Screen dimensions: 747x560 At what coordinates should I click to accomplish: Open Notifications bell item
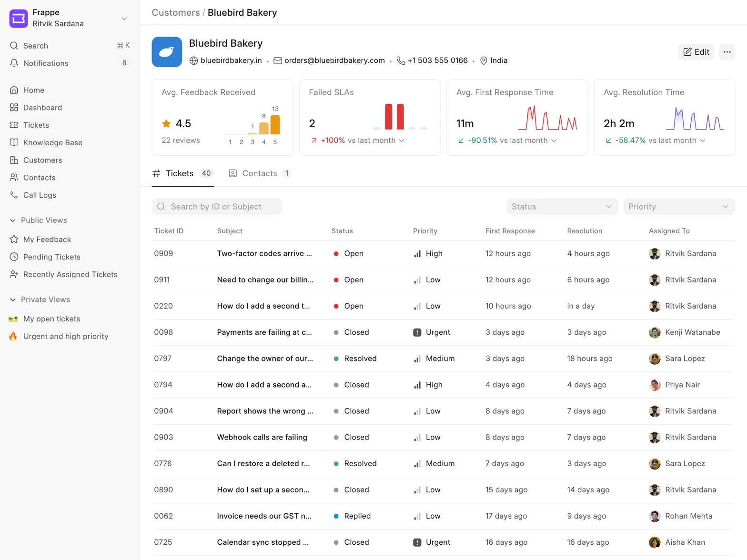[70, 63]
